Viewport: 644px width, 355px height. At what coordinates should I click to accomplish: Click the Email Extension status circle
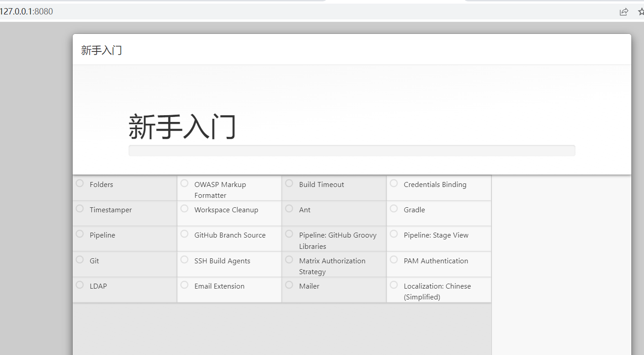(x=185, y=285)
